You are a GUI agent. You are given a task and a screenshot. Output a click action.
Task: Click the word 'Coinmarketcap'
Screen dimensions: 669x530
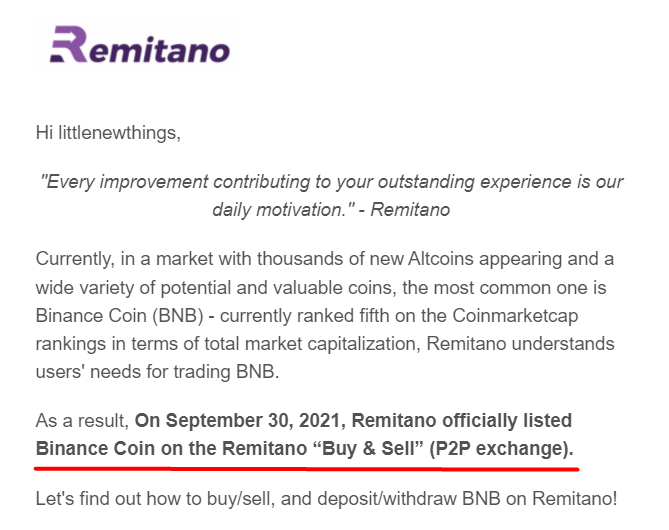click(x=515, y=316)
